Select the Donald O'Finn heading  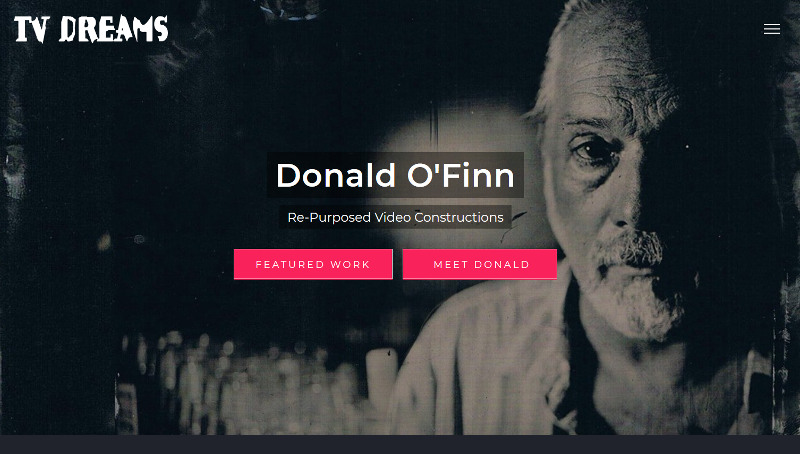tap(395, 175)
